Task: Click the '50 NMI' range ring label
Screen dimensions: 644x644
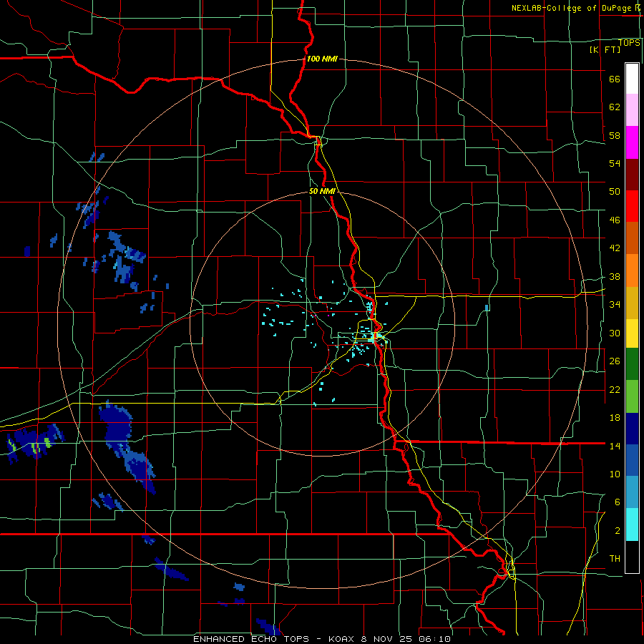Action: (322, 191)
